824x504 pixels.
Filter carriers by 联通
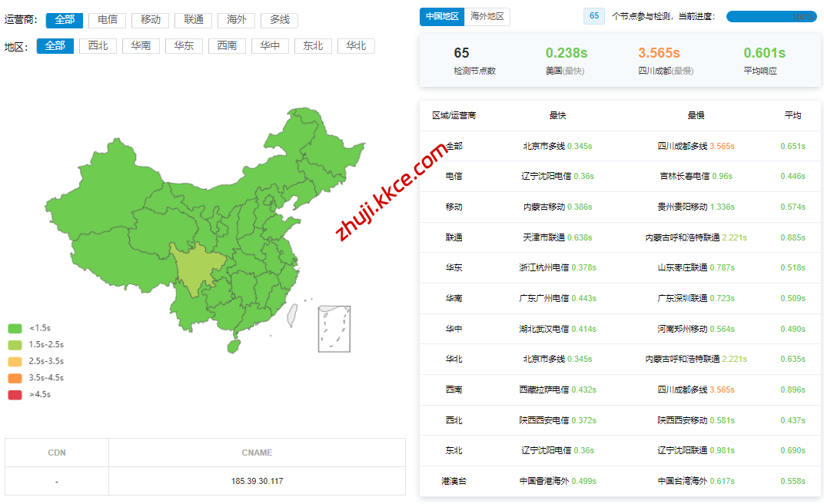pos(194,20)
